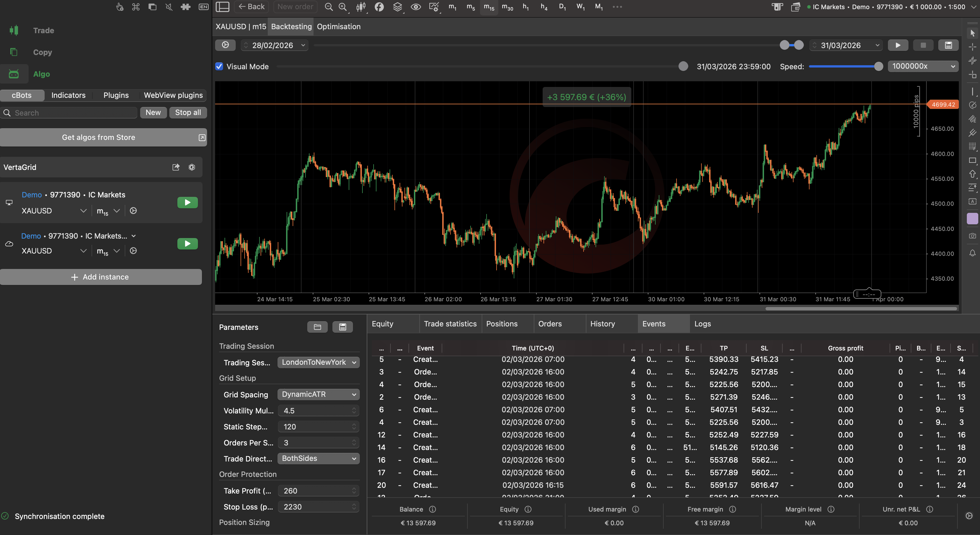Click the Add instance button
980x535 pixels.
pos(100,277)
